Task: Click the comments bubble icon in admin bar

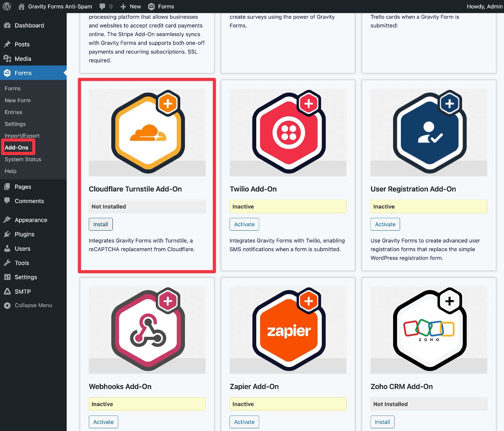Action: point(102,6)
